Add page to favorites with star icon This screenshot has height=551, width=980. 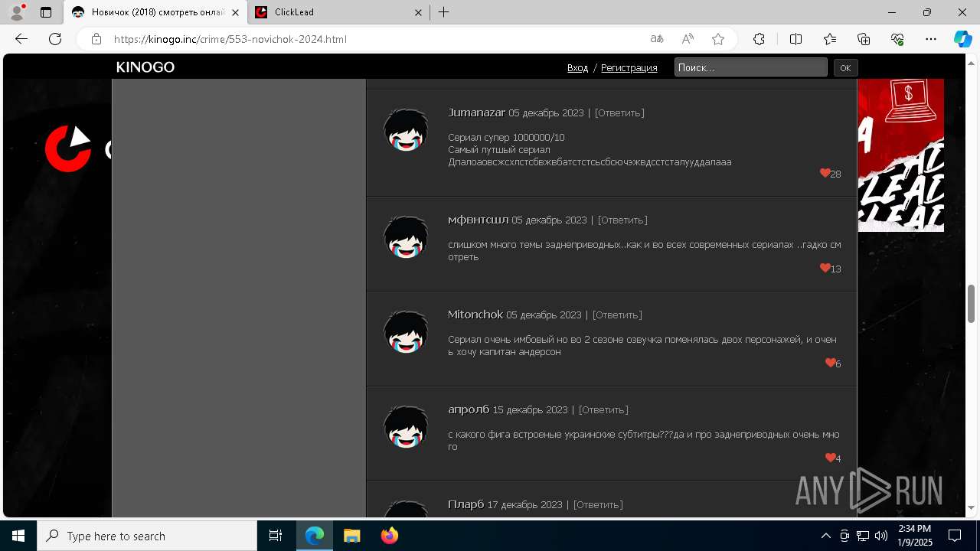coord(718,39)
